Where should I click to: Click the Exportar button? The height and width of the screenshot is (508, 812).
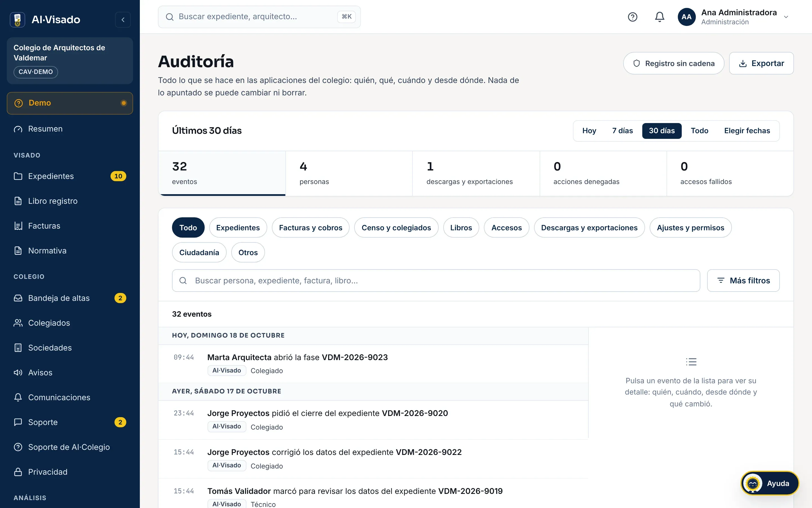(x=761, y=63)
